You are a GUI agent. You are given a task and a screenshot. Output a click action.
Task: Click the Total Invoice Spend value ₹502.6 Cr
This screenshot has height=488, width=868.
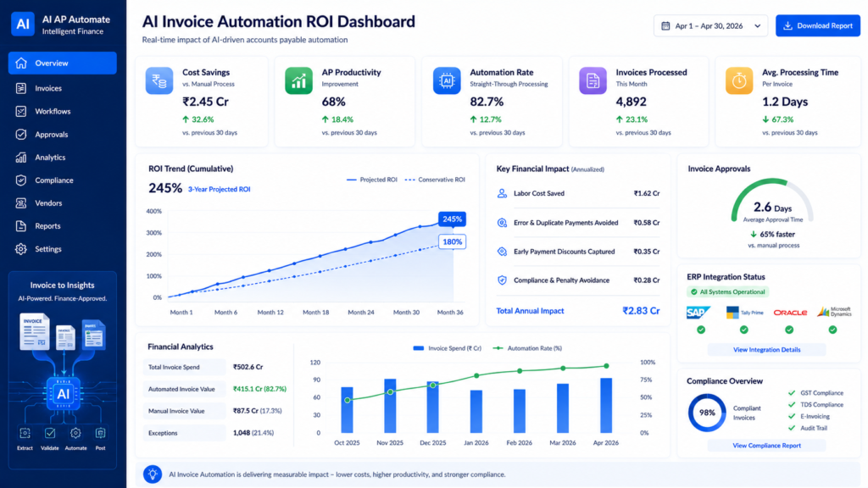click(x=248, y=368)
